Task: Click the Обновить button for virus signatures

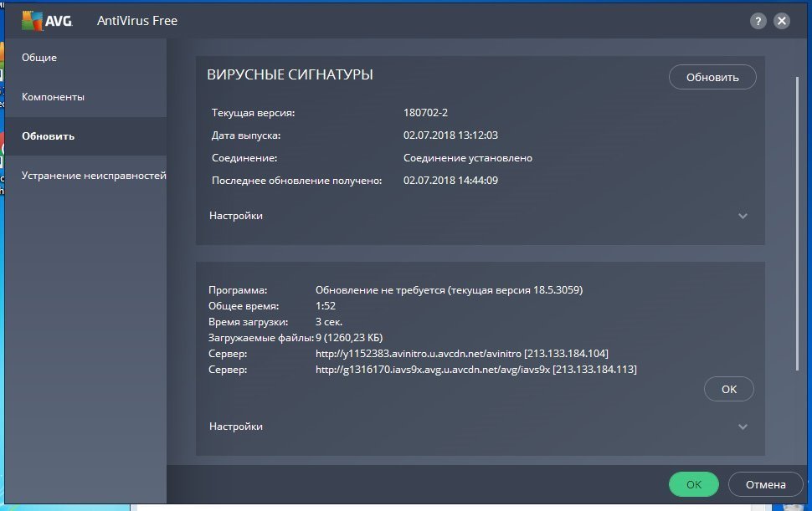Action: (x=712, y=77)
